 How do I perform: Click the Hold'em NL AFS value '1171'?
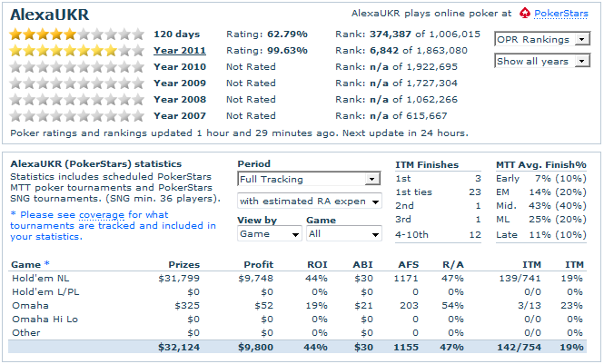406,279
